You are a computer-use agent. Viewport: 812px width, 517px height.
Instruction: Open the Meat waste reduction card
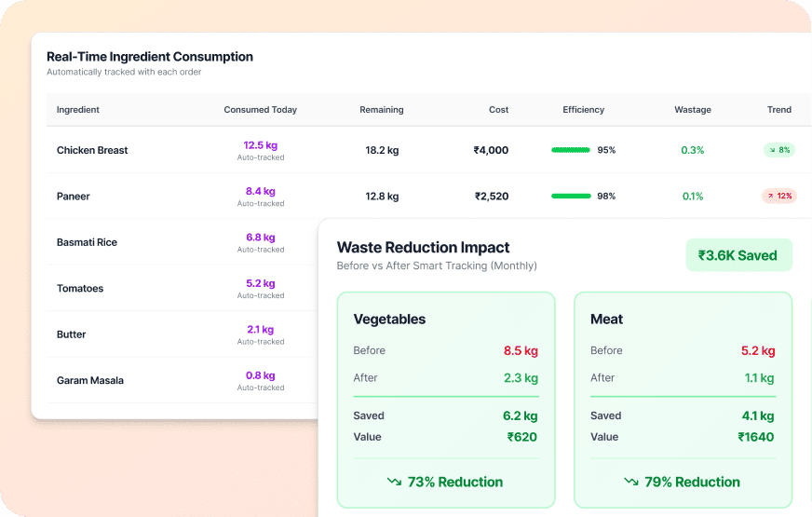point(683,401)
